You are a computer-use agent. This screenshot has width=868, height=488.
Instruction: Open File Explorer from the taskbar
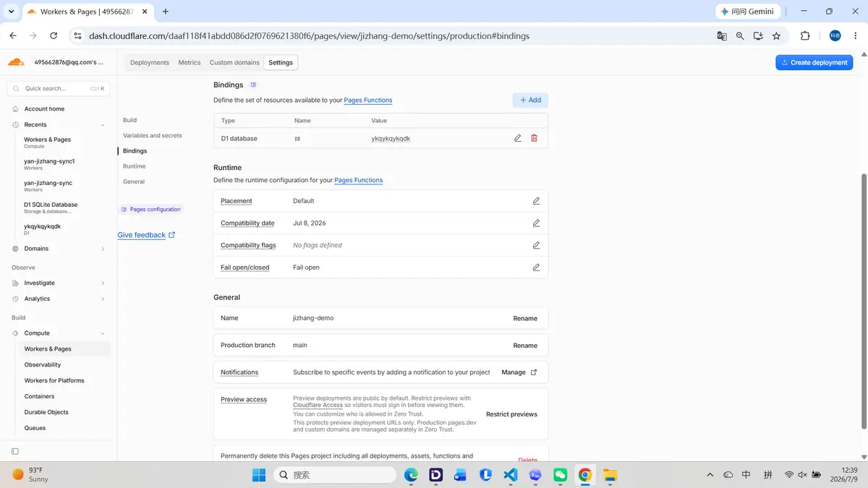click(x=610, y=475)
